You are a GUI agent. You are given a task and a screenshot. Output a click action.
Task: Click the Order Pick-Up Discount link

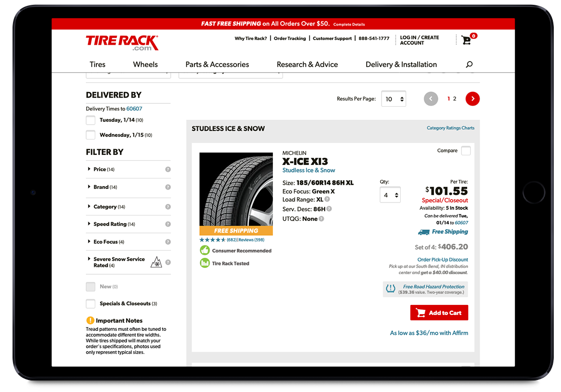pos(443,260)
